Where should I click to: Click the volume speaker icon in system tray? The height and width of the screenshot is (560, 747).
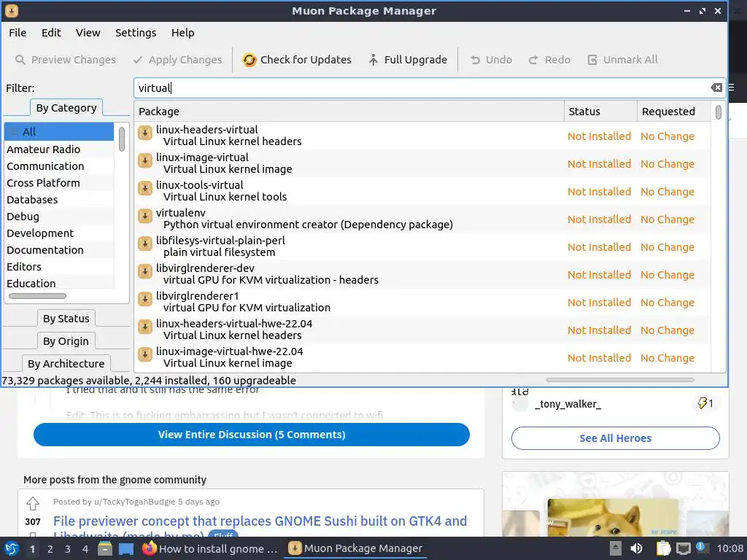[636, 548]
